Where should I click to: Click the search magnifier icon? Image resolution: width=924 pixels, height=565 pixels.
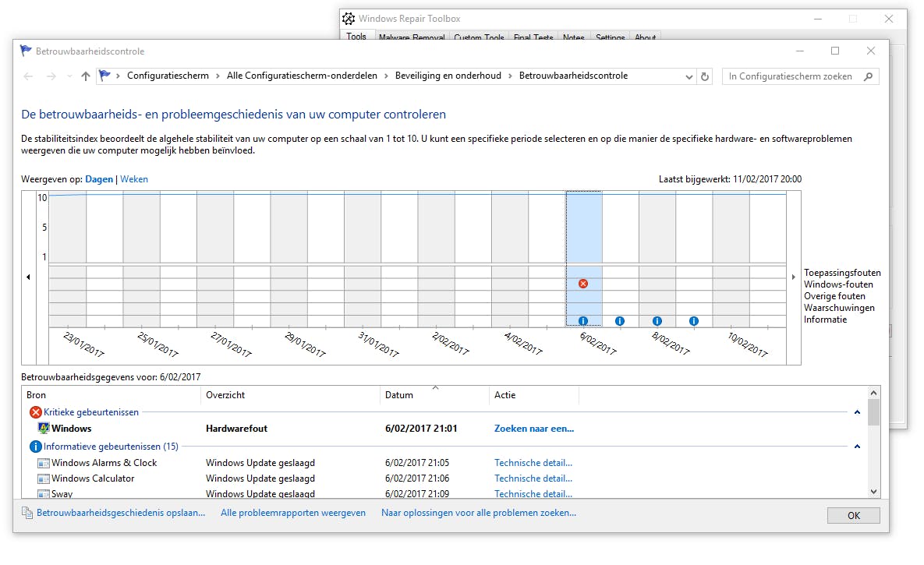[869, 76]
